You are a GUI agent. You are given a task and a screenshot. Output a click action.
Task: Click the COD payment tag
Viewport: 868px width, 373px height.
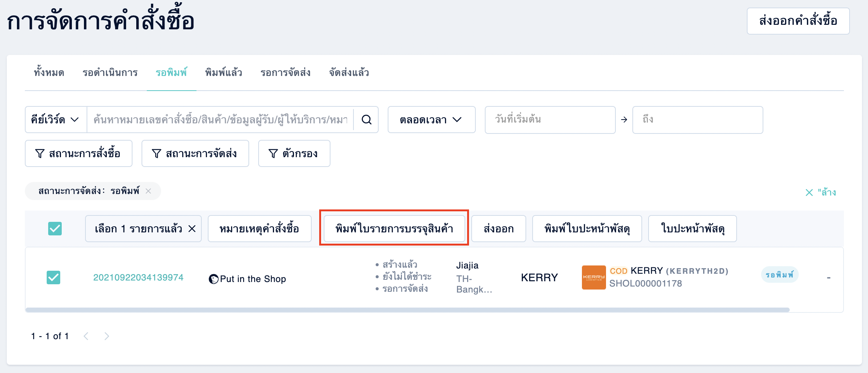pos(618,271)
